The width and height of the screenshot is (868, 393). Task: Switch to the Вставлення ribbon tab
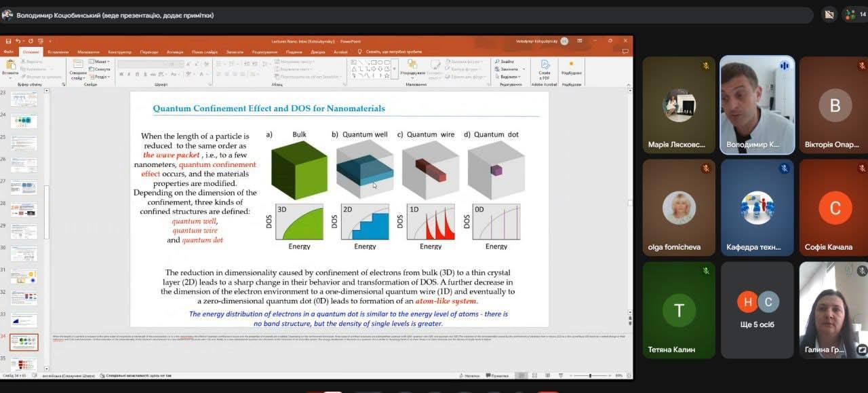pos(58,52)
